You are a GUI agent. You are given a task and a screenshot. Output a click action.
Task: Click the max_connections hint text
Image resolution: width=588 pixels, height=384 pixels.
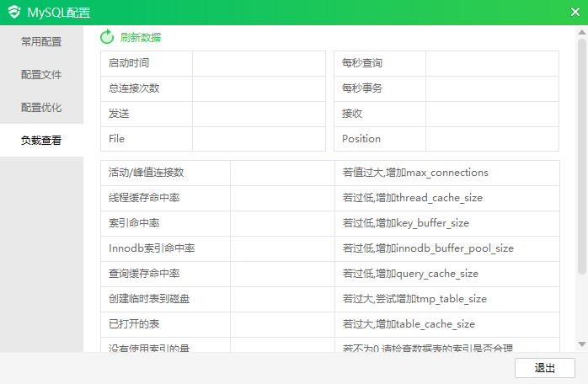415,173
